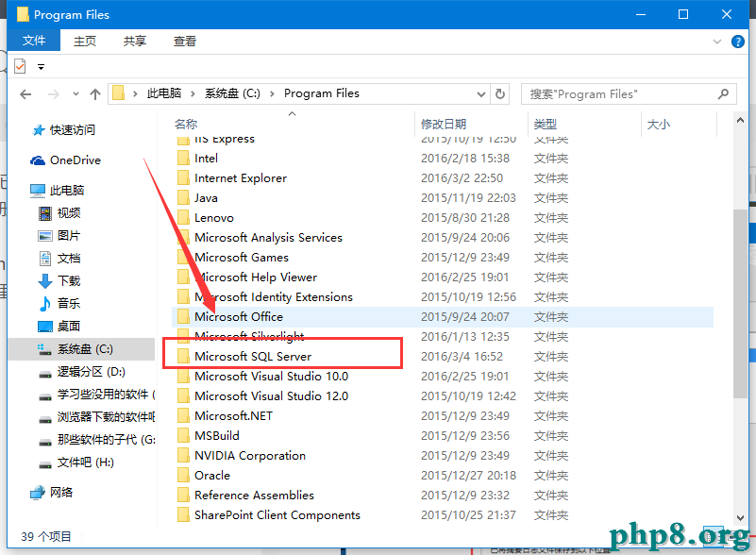The image size is (756, 555).
Task: Click the Microsoft Visual Studio 12.0 folder icon
Action: [x=183, y=395]
